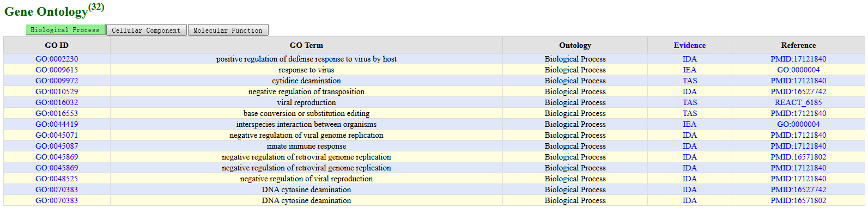
Task: Open PMID:16527742 for negative regulation of transposition
Action: point(798,91)
